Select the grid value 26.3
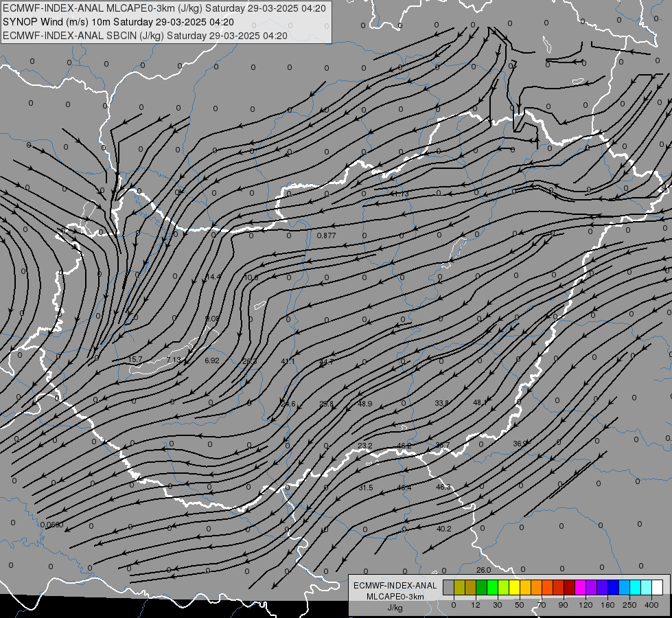This screenshot has width=672, height=618. pyautogui.click(x=249, y=361)
